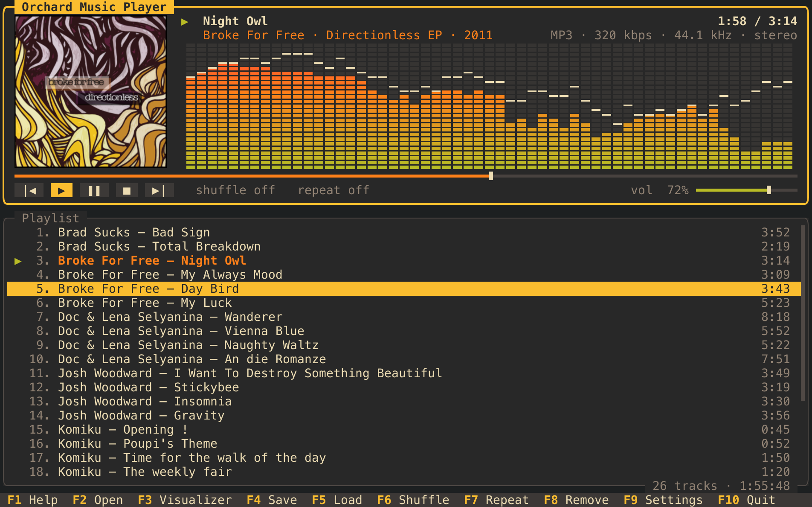Screen dimensions: 812x507
Task: Pause playback with the pause button
Action: pos(94,190)
